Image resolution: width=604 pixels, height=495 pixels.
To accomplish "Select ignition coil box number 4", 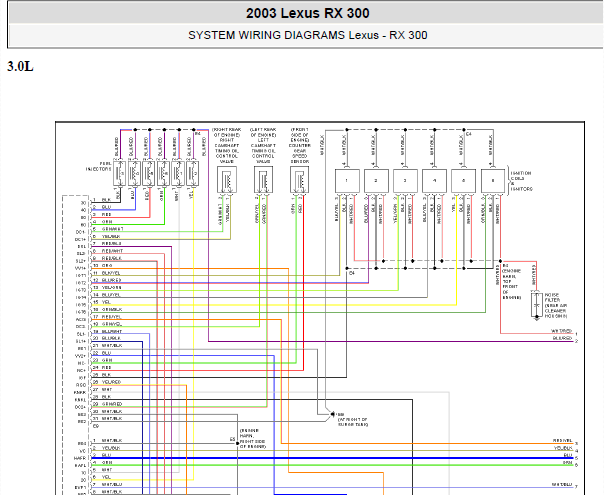I will point(435,181).
